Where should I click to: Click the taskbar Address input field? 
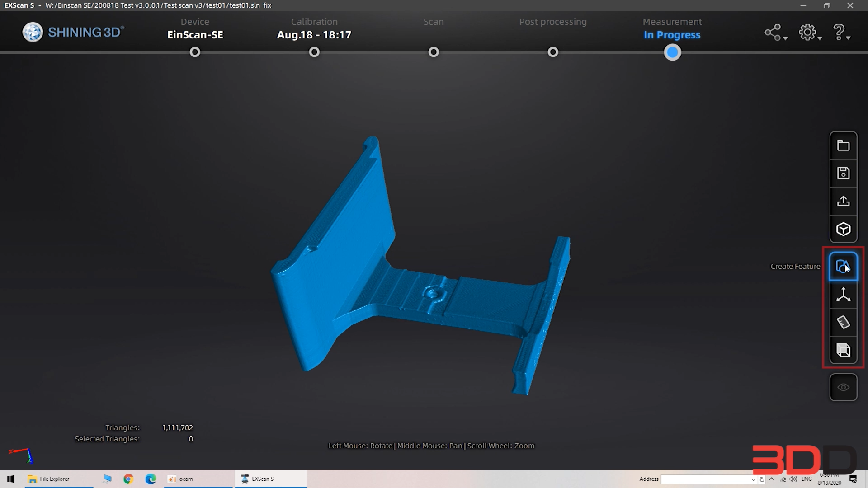pyautogui.click(x=708, y=479)
